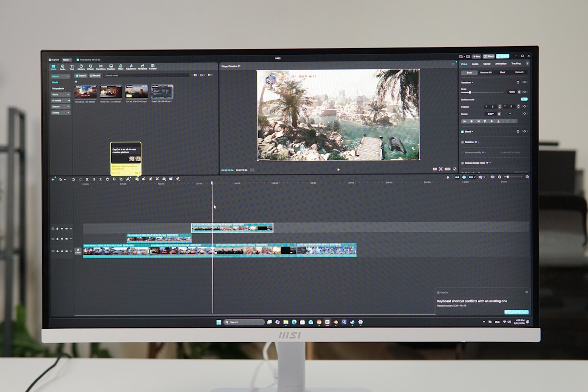Hide the Call of Duty clip track
This screenshot has width=588, height=392.
62,228
